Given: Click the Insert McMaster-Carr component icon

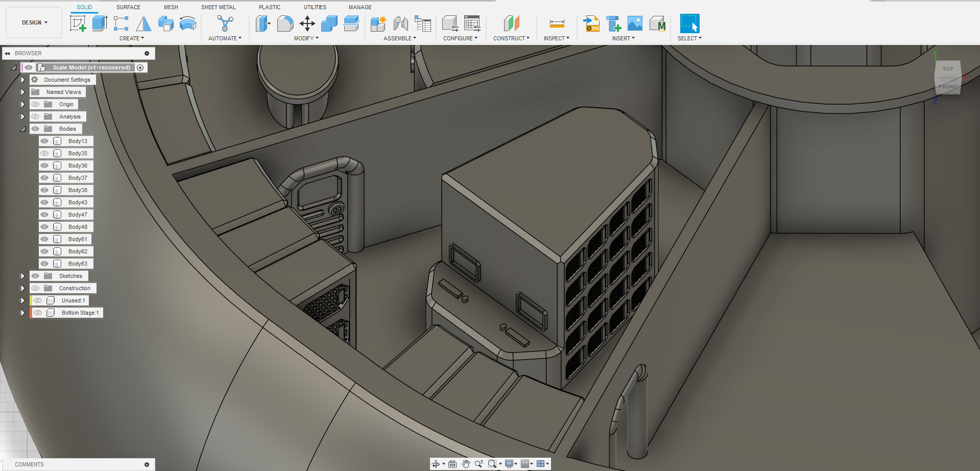Looking at the screenshot, I should pyautogui.click(x=658, y=23).
